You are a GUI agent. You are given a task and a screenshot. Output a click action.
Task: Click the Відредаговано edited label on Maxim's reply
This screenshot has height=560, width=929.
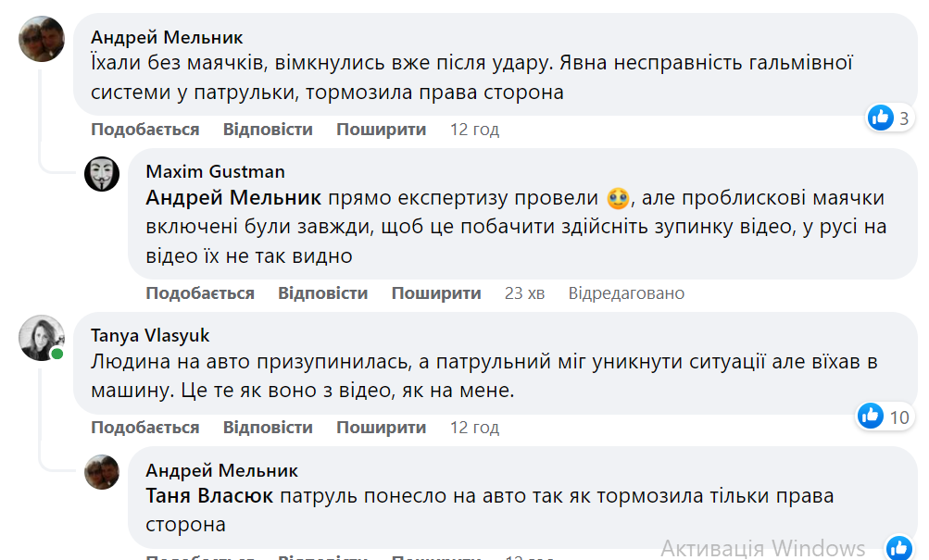[x=626, y=293]
